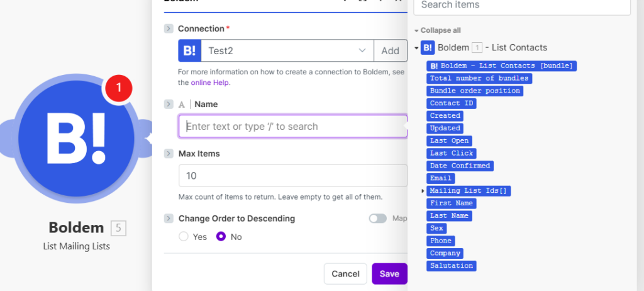Click the Boldem icon beside List Contacts

point(428,47)
